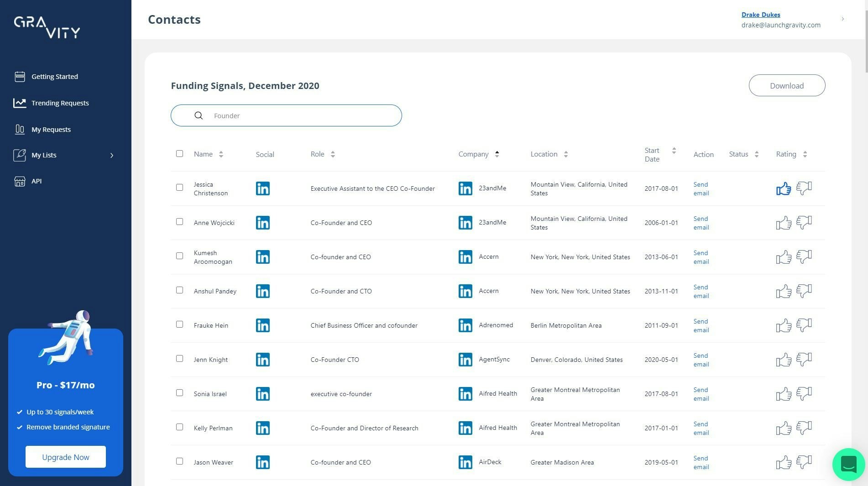Open Kelly Perlman's LinkedIn social icon
This screenshot has width=868, height=486.
point(262,428)
